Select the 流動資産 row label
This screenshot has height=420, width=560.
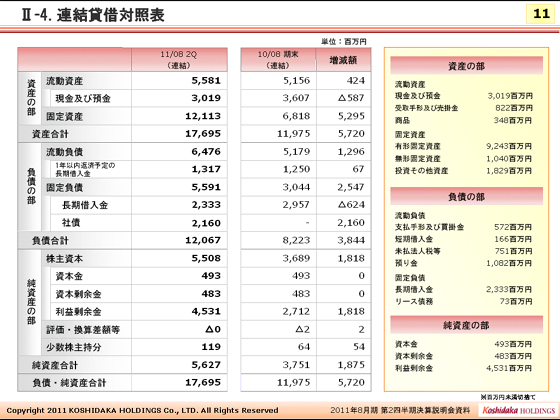pyautogui.click(x=65, y=81)
